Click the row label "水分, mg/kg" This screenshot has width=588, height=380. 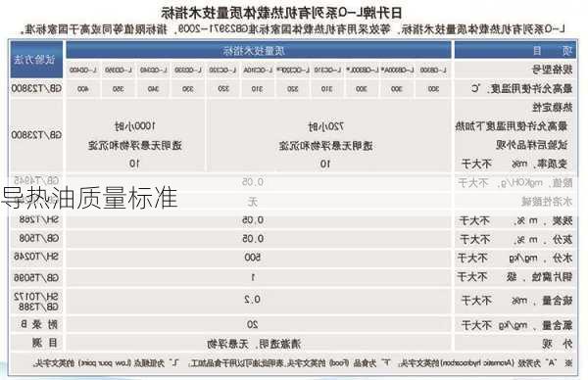point(541,259)
